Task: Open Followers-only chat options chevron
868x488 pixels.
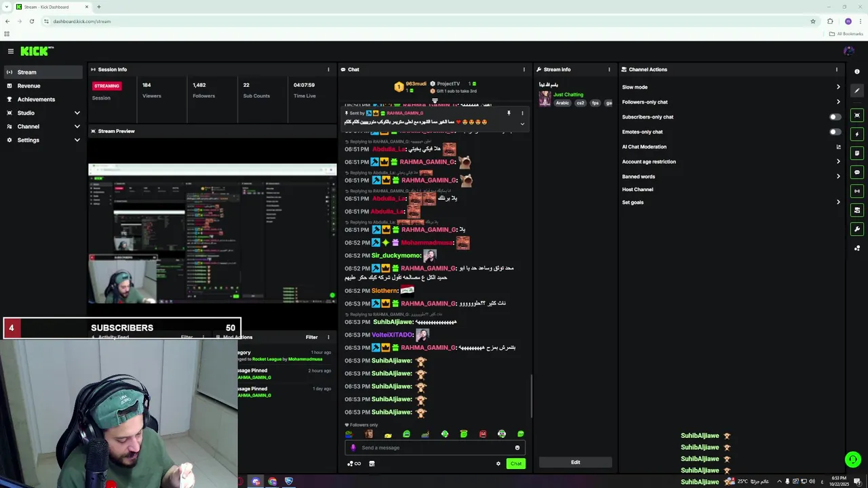Action: click(x=838, y=102)
